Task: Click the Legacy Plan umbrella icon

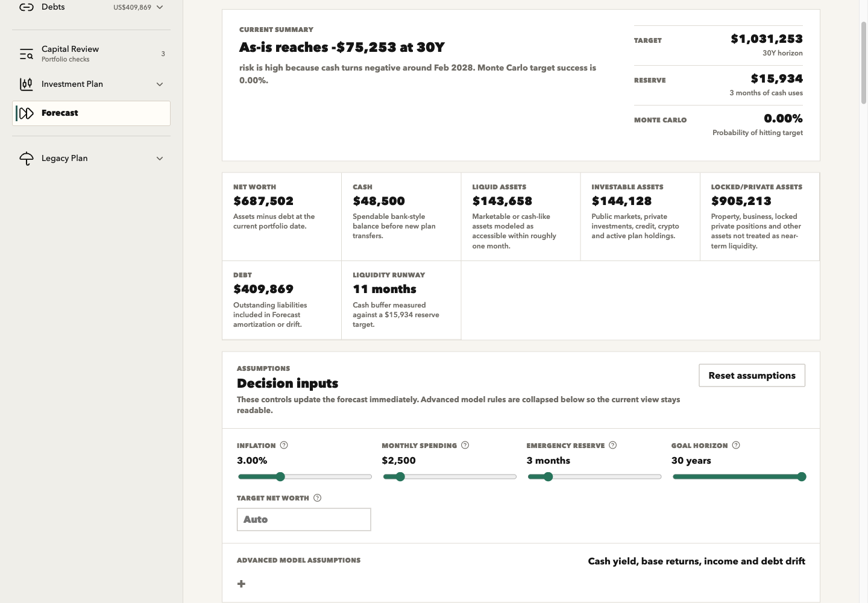Action: [27, 159]
